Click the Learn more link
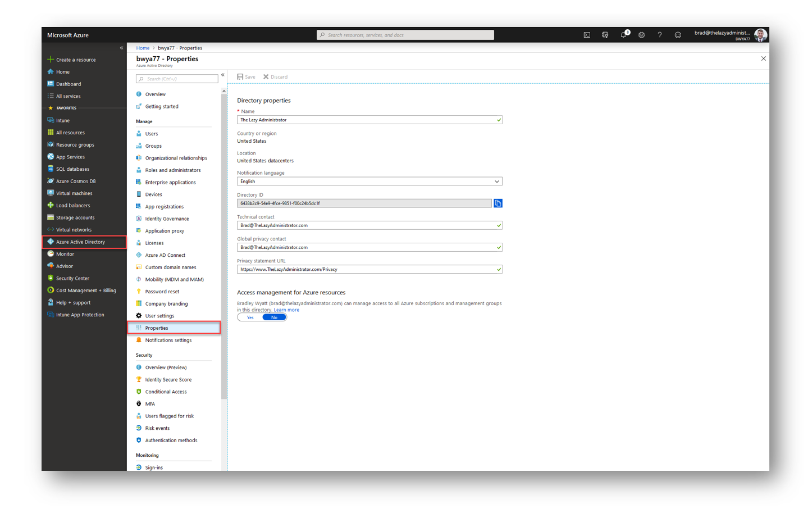The image size is (812, 513). coord(286,310)
